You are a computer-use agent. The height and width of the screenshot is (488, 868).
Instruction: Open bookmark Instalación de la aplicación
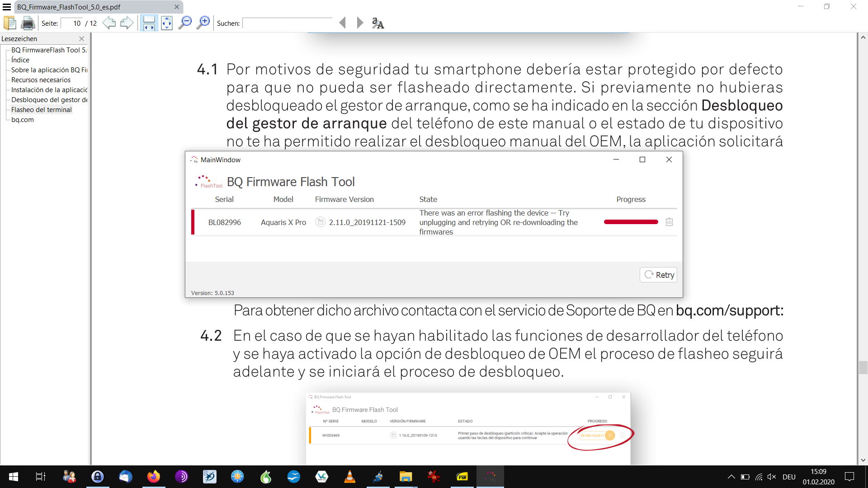(x=49, y=90)
